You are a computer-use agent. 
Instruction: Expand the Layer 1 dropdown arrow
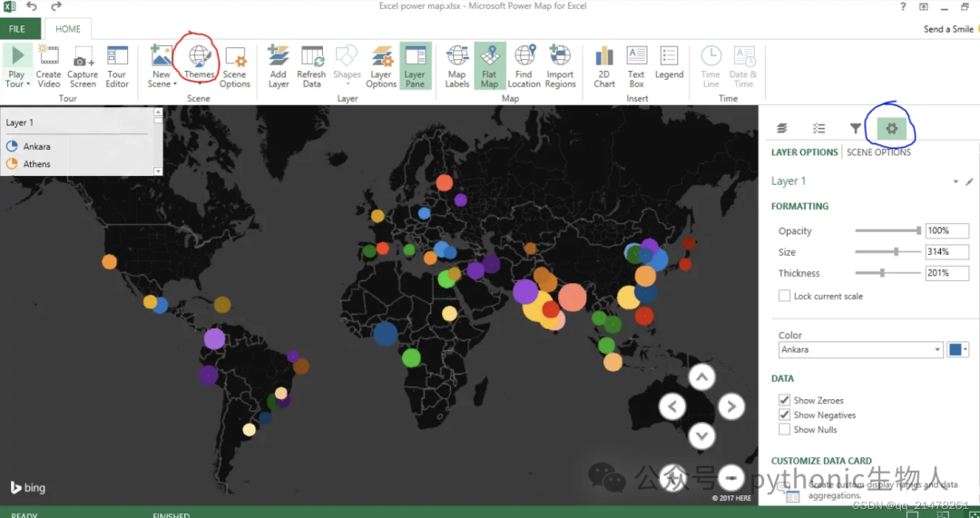click(955, 181)
